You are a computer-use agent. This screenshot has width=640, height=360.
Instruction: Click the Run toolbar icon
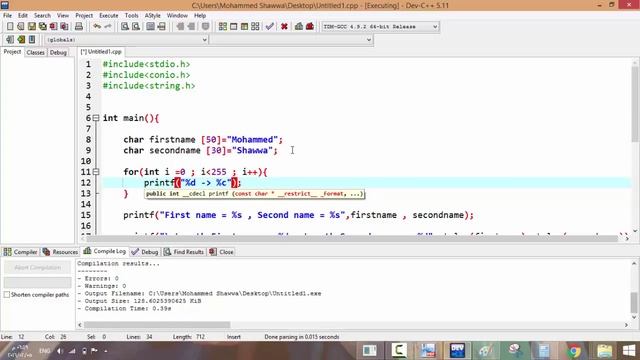coord(233,27)
